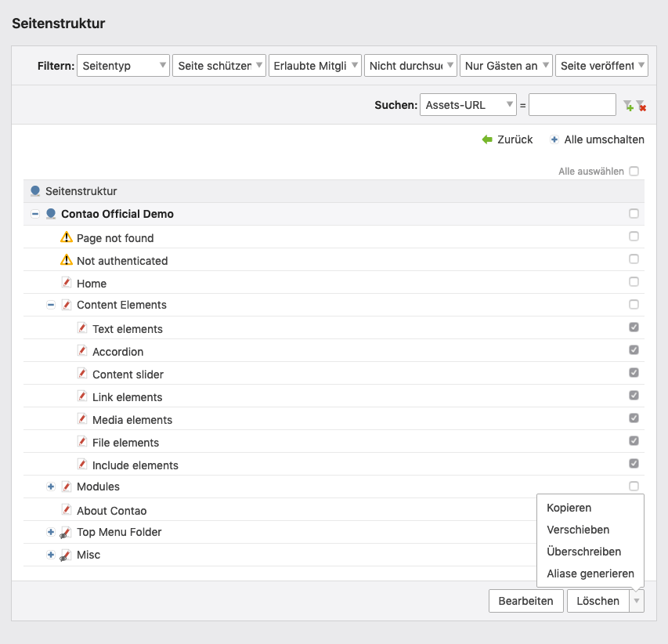Collapse the Content Elements tree node
The width and height of the screenshot is (668, 644).
[51, 305]
